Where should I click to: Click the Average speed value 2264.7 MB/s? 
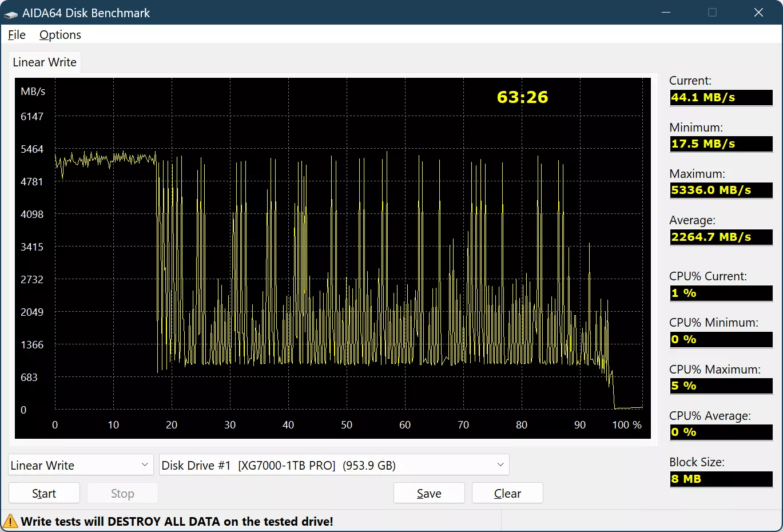721,237
